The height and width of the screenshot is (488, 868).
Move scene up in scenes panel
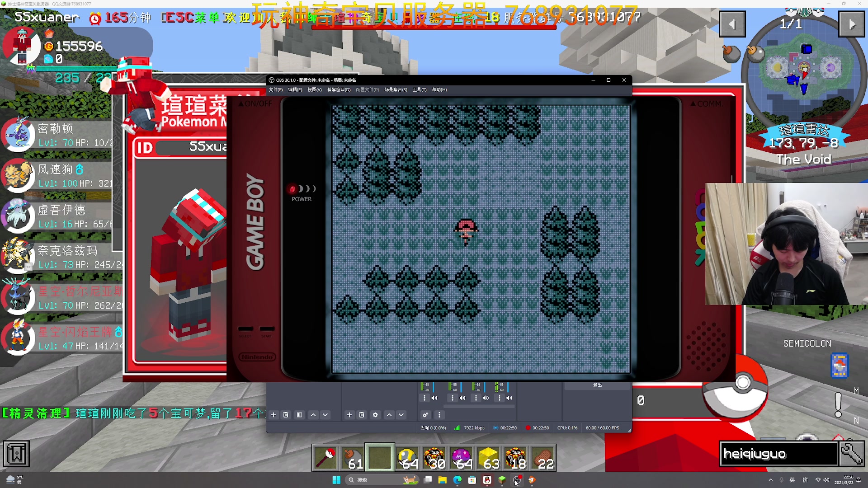coord(313,415)
